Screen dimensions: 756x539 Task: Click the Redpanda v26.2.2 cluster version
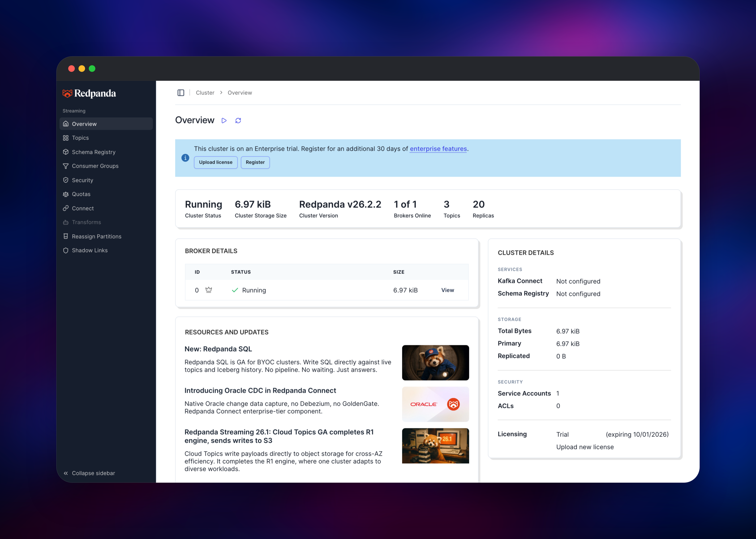[340, 209]
